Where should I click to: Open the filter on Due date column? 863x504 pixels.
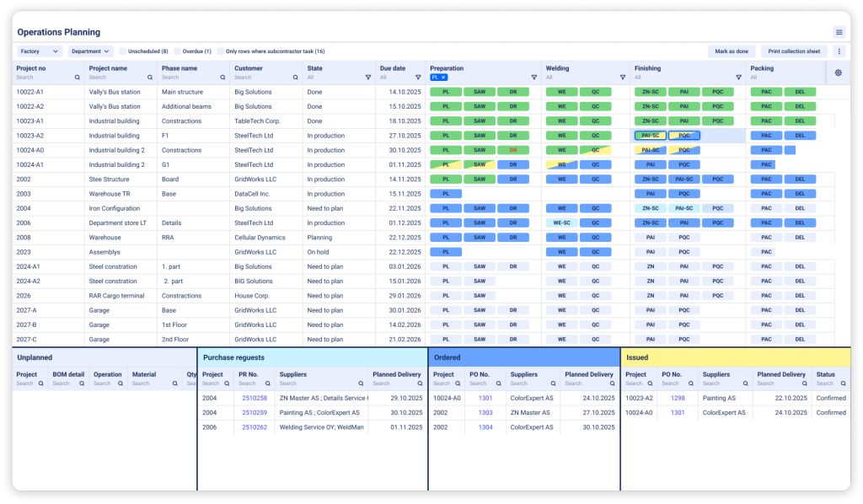[417, 77]
